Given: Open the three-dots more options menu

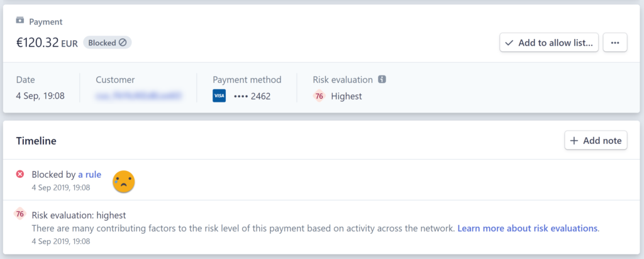Looking at the screenshot, I should [x=615, y=43].
